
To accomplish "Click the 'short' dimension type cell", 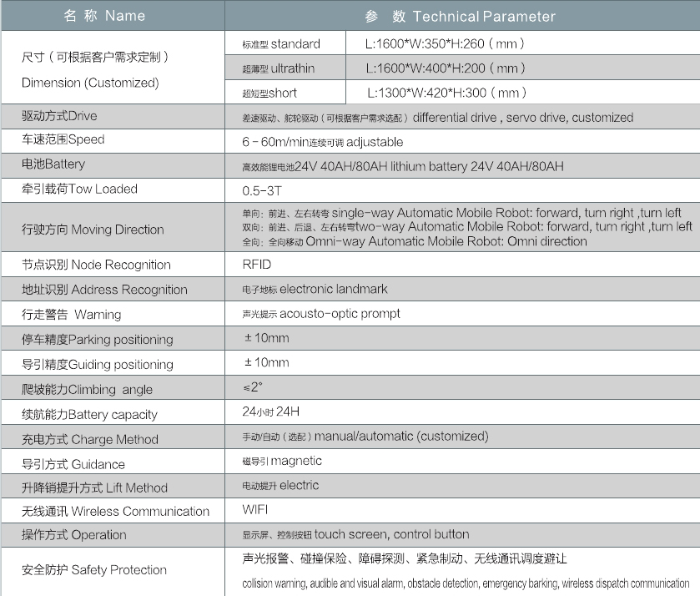I will pos(269,93).
